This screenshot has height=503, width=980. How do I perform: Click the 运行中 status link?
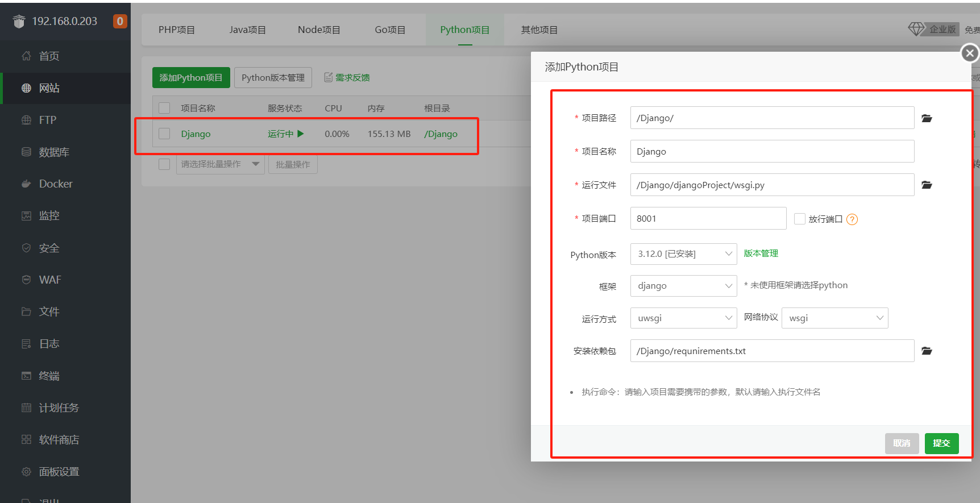[x=281, y=134]
